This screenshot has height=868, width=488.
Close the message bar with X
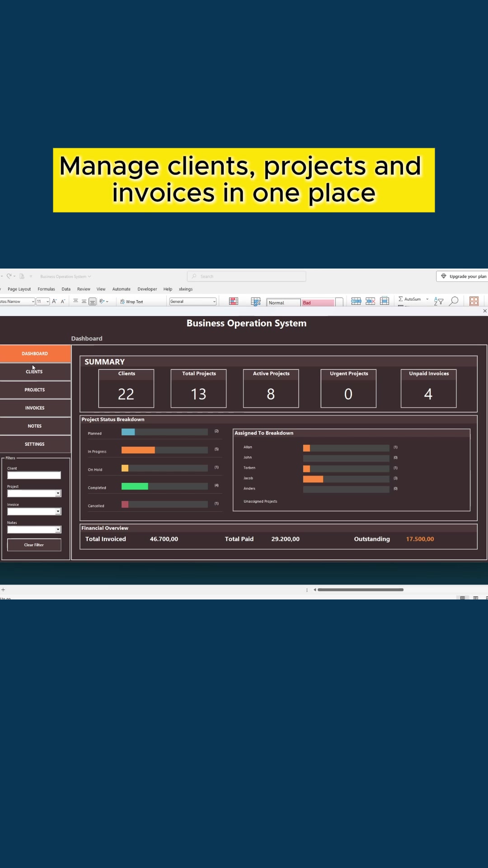point(485,311)
